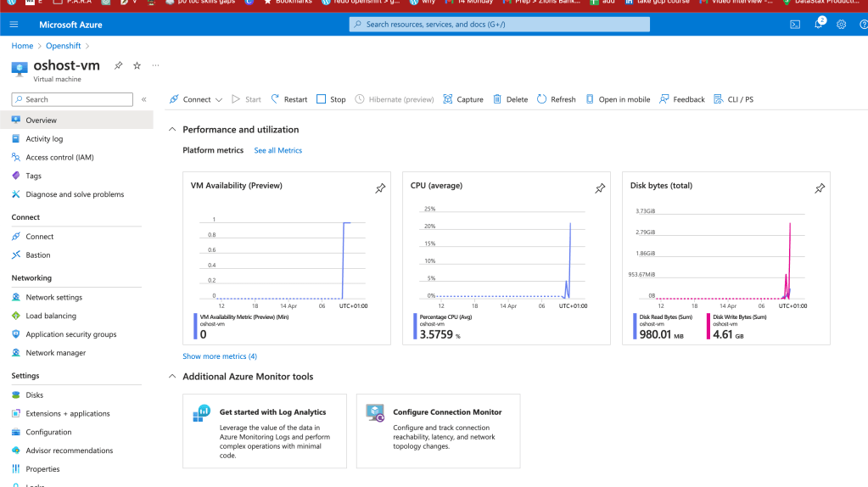
Task: Add oshost-vm to favorites star
Action: 137,65
